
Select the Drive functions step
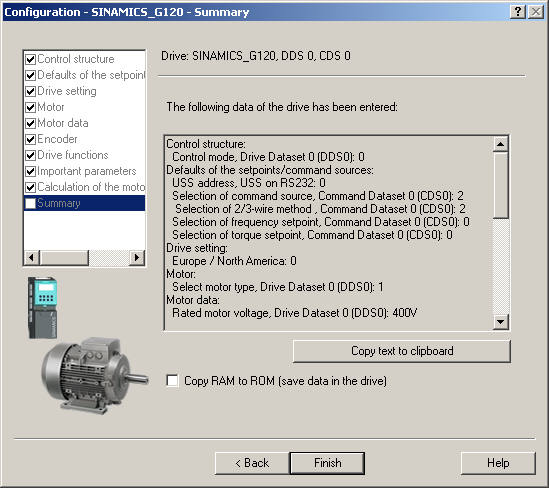73,155
